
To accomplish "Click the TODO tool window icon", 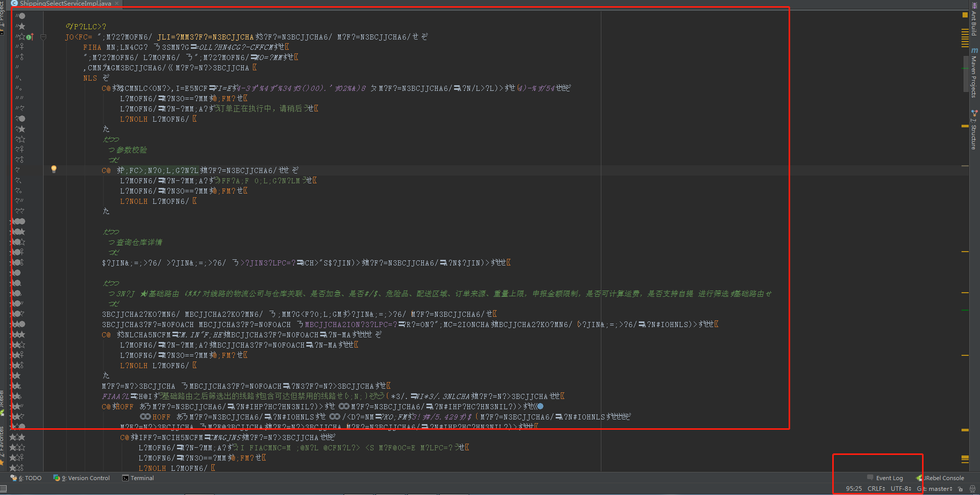I will (x=13, y=478).
